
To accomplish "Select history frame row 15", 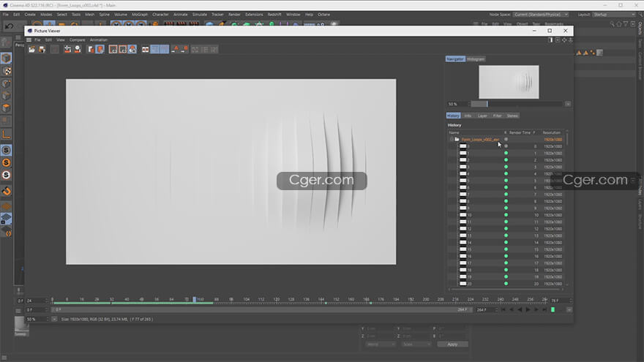I will (506, 249).
